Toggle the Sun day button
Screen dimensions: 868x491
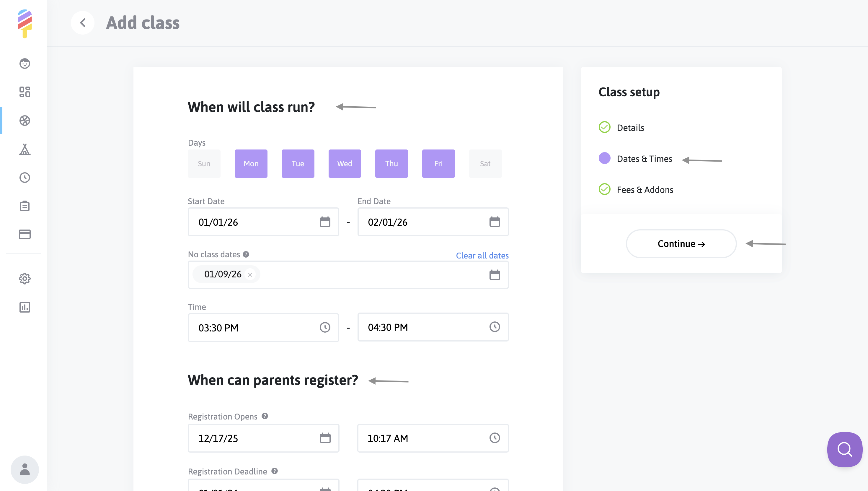click(204, 164)
